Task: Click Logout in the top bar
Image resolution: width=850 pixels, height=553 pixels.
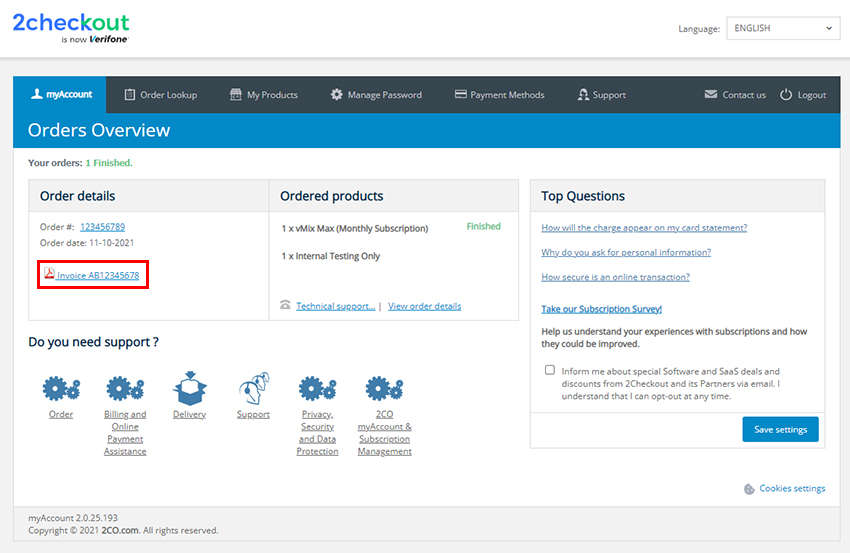Action: click(803, 95)
